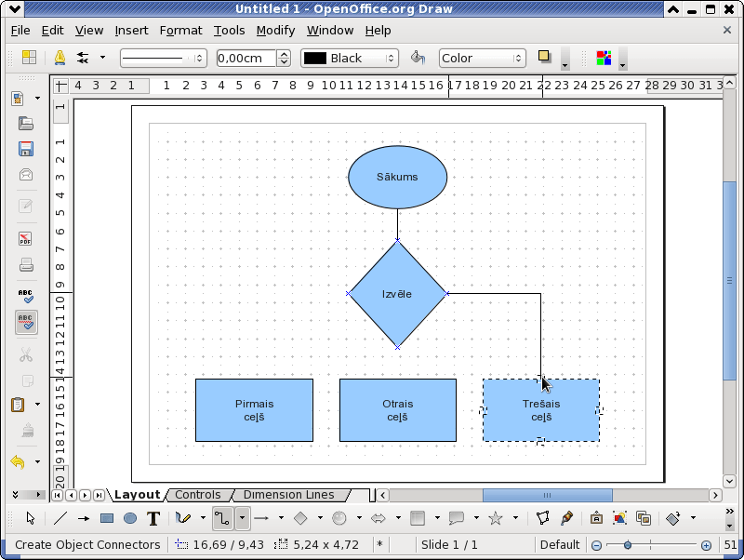This screenshot has height=560, width=744.
Task: Activate the Text tool
Action: tap(153, 518)
